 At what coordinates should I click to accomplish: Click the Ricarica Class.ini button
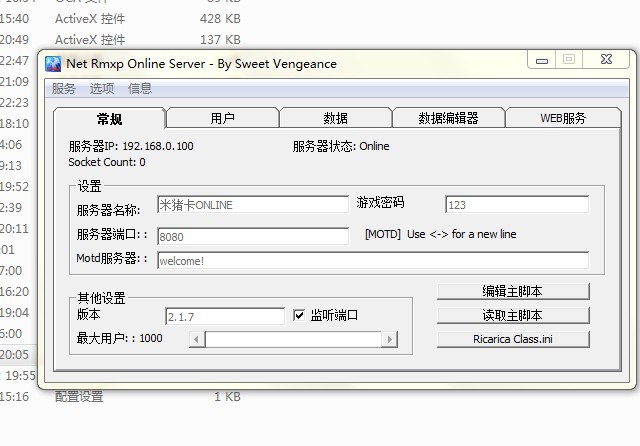pyautogui.click(x=513, y=339)
